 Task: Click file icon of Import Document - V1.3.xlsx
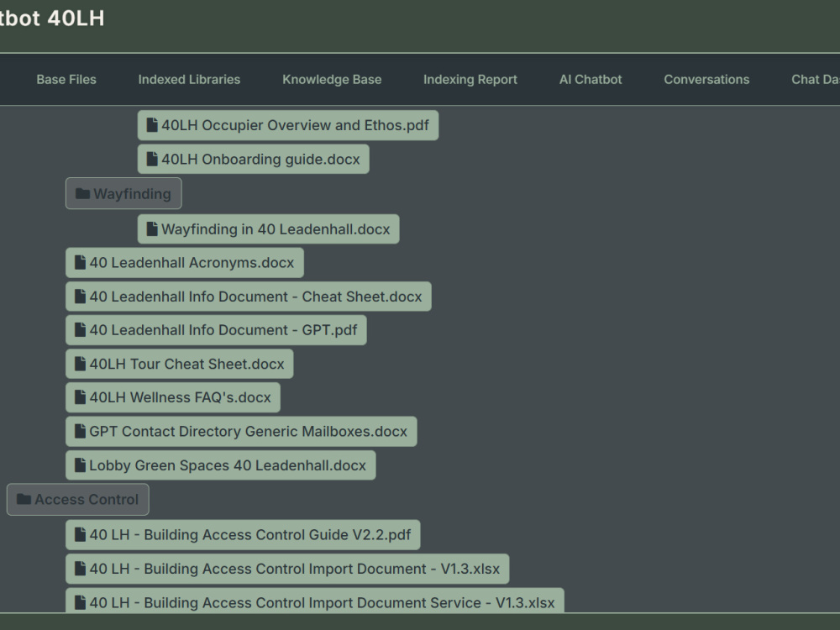tap(80, 568)
